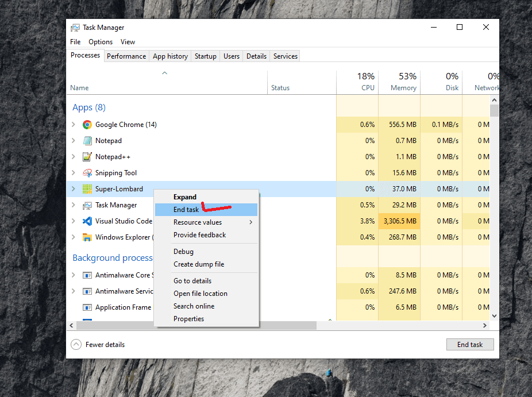The height and width of the screenshot is (397, 532).
Task: Click the vertical scrollbar thumb
Action: 494,111
